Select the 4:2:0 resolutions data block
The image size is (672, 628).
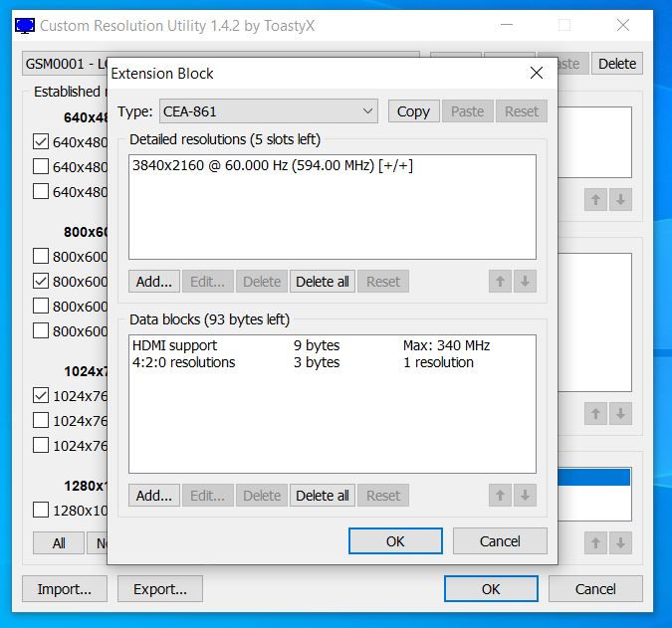(x=184, y=362)
